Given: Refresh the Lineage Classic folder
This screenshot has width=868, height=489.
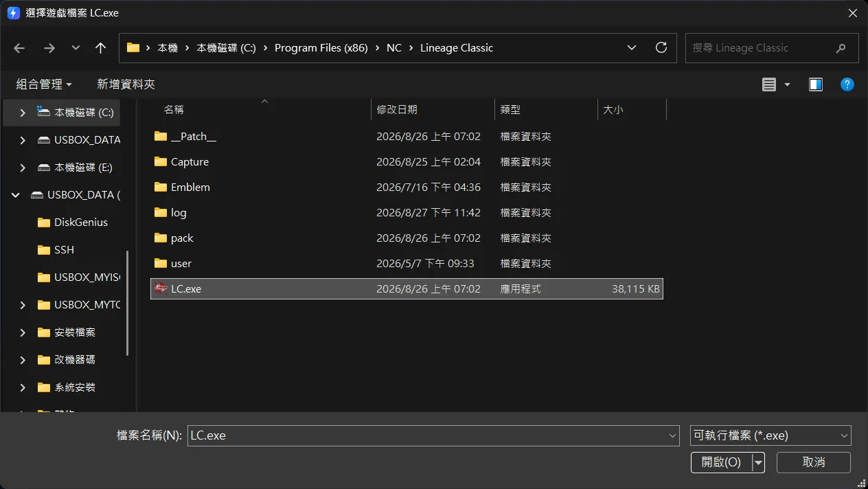Looking at the screenshot, I should pyautogui.click(x=661, y=47).
